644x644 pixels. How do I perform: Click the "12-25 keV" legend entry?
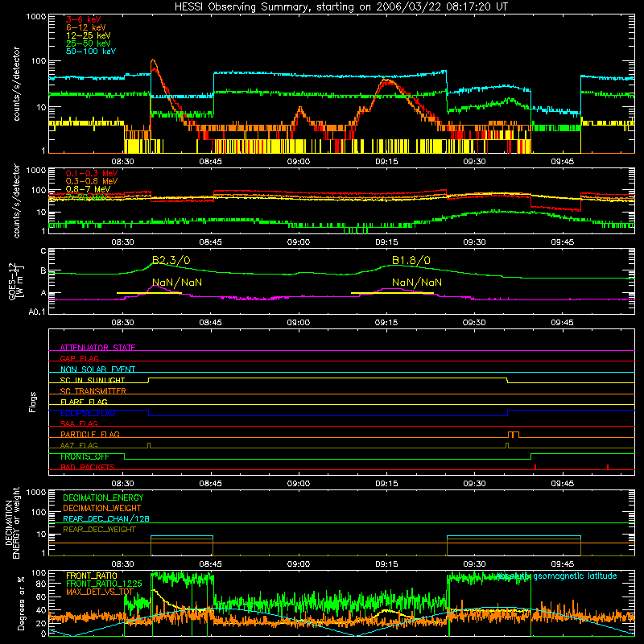click(88, 35)
